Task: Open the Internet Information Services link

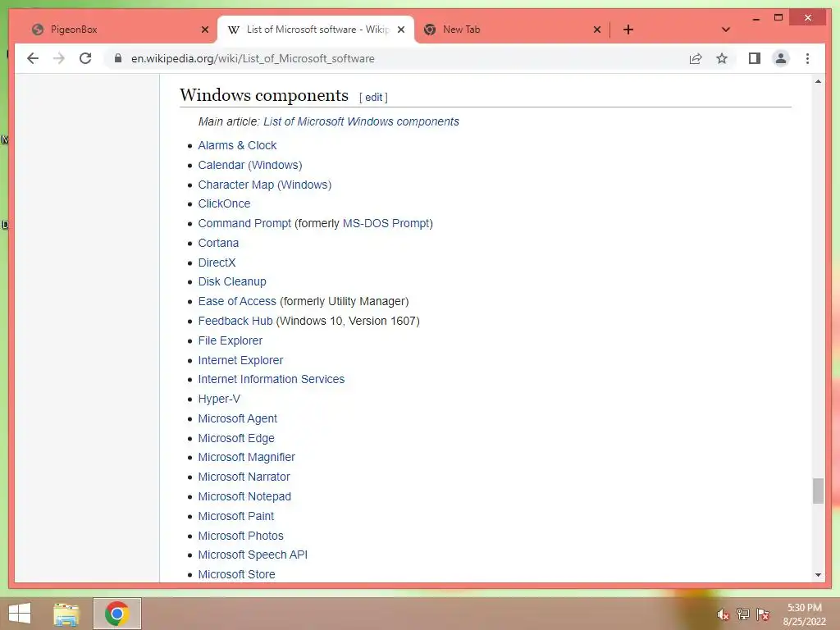Action: [271, 379]
